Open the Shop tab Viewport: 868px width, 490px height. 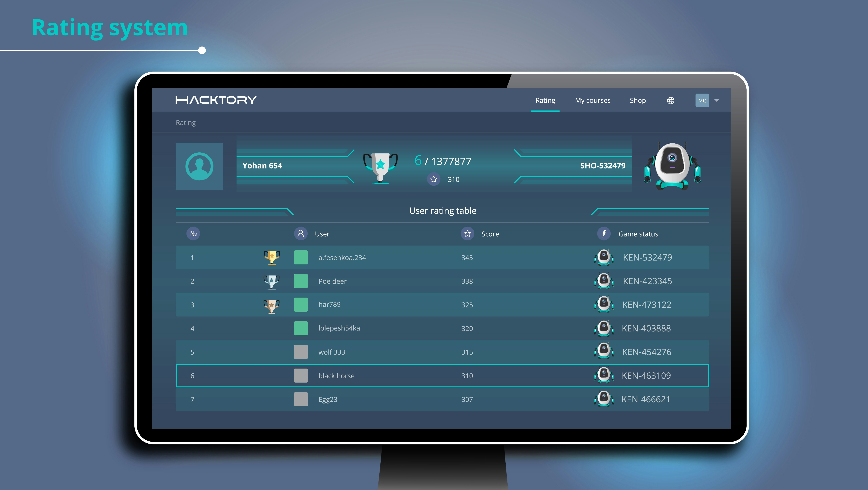tap(638, 100)
